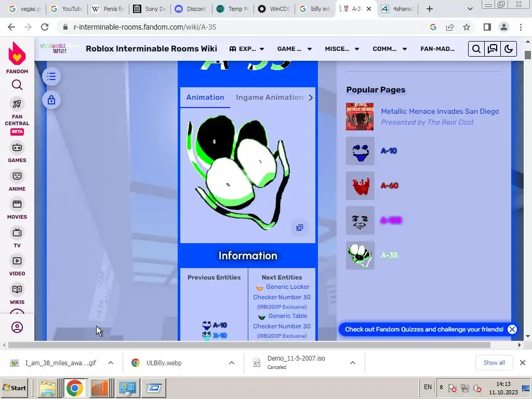The image size is (532, 399).
Task: Expand the COMM... navigation menu
Action: pyautogui.click(x=390, y=49)
